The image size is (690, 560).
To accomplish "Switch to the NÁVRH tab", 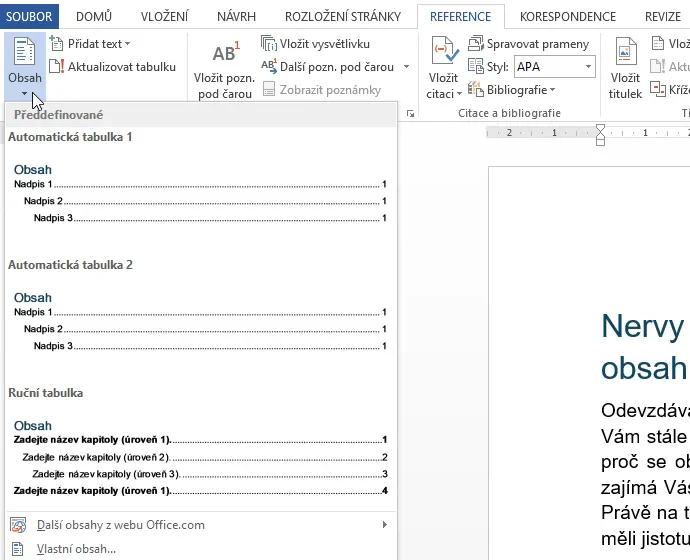I will 236,17.
